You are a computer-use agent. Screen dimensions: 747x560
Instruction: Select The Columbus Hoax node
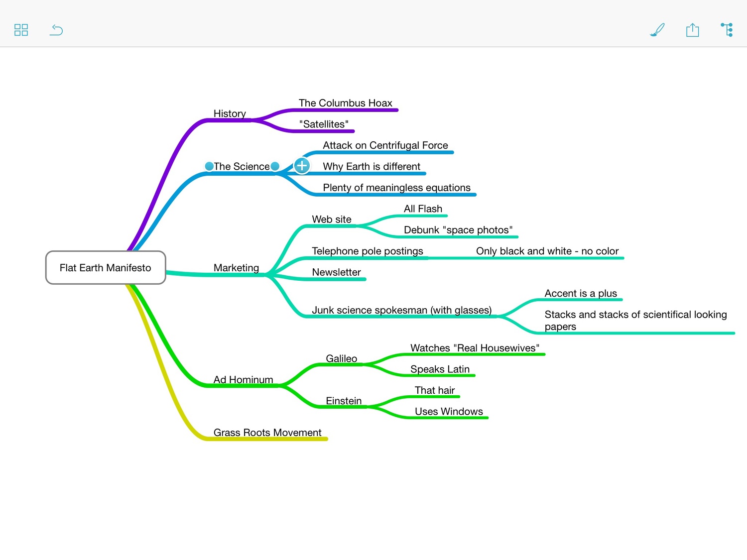pyautogui.click(x=346, y=103)
